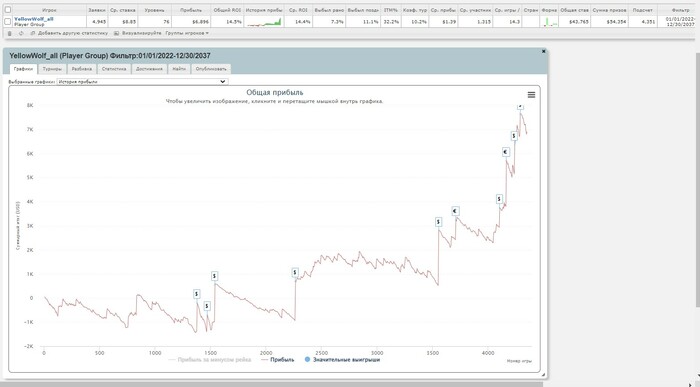The image size is (700, 387).
Task: Click the 32.2% ITM cell
Action: coord(391,21)
